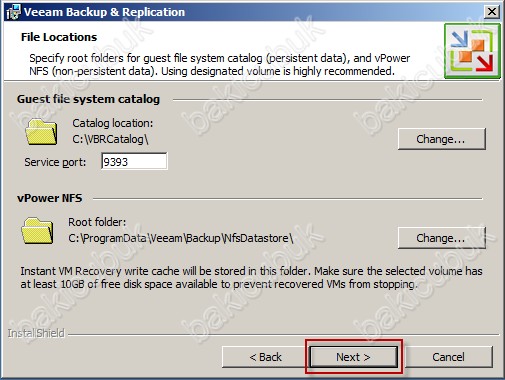The image size is (505, 380).
Task: Focus the Service port field
Action: 134,162
